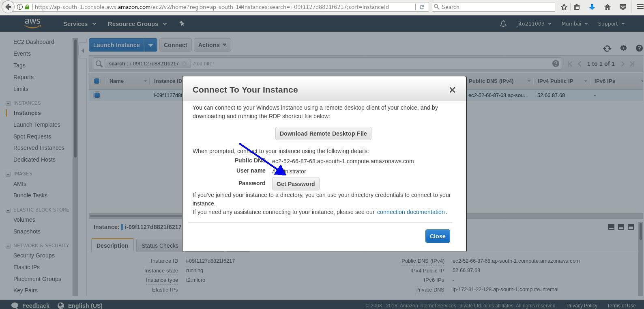644x309 pixels.
Task: Open the Actions dropdown
Action: tap(213, 45)
